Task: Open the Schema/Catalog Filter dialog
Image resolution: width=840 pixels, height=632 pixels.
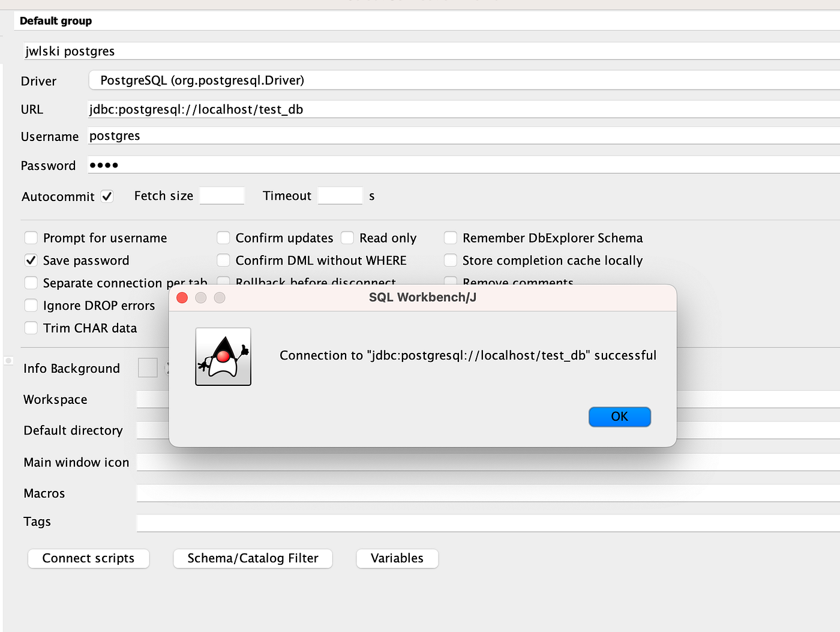Action: point(253,558)
